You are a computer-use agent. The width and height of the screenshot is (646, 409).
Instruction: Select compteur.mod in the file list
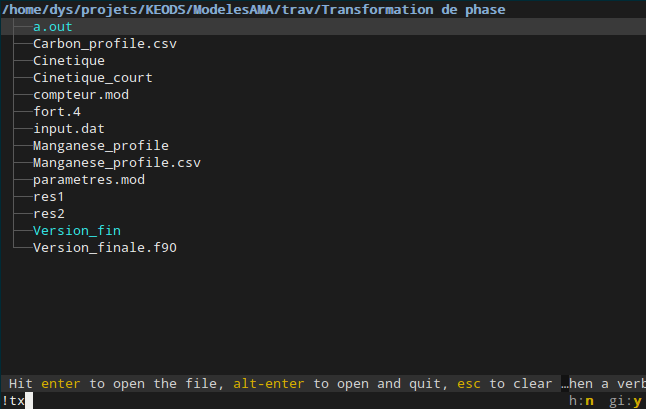[x=81, y=95]
